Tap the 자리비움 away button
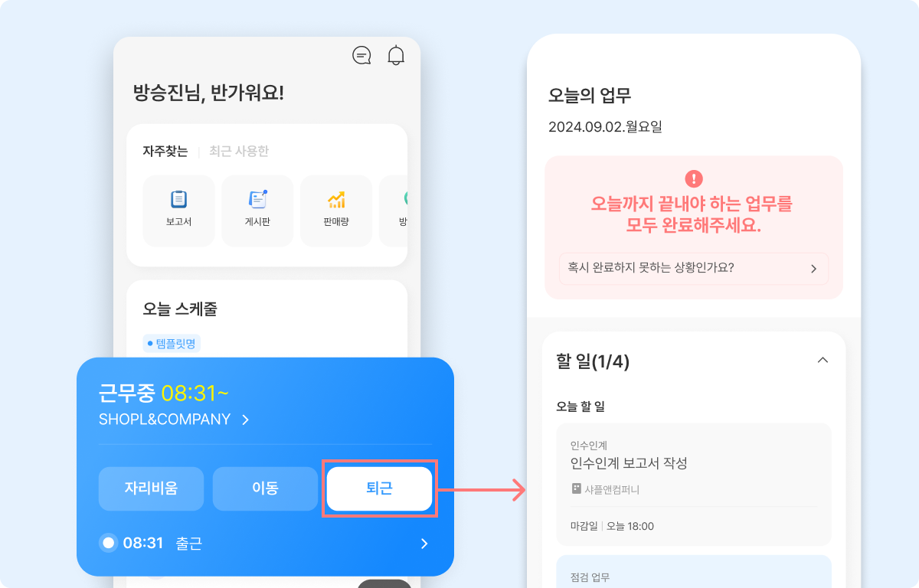 tap(151, 488)
